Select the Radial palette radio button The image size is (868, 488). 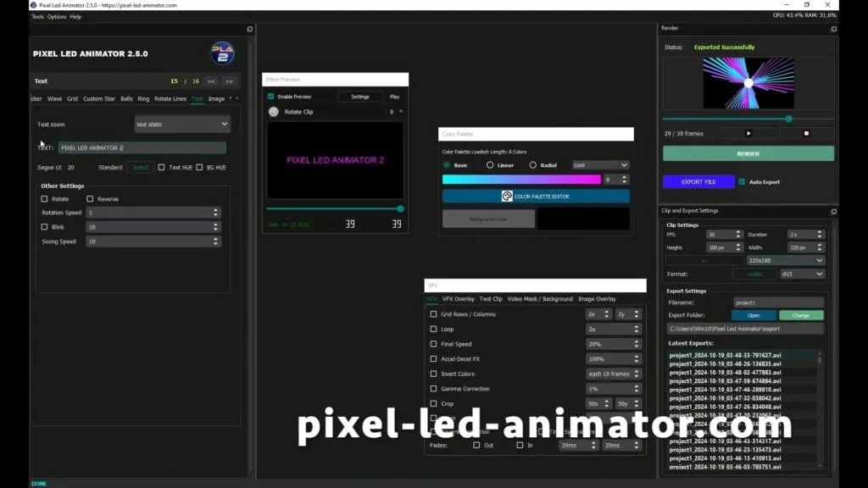point(532,165)
